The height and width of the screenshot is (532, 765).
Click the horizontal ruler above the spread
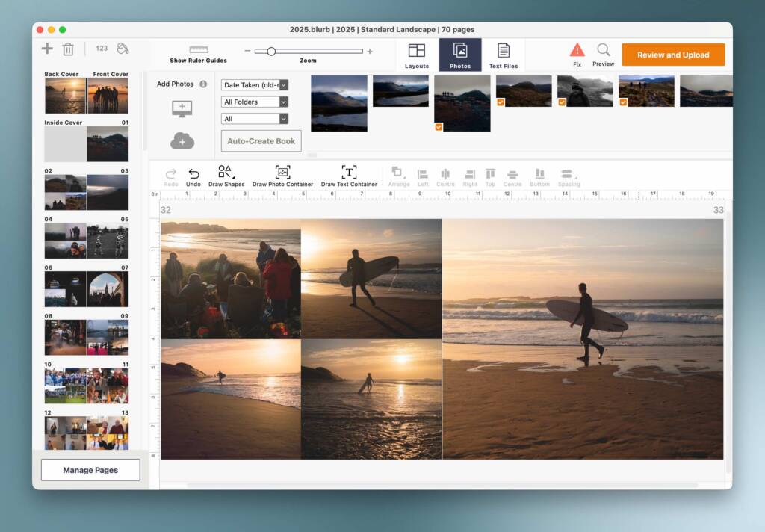(x=442, y=195)
